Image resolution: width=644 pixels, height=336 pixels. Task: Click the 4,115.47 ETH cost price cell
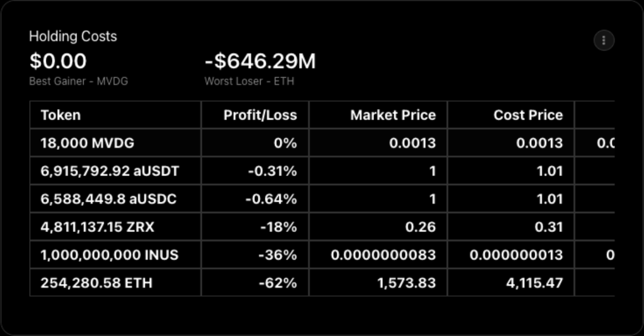[x=533, y=283]
